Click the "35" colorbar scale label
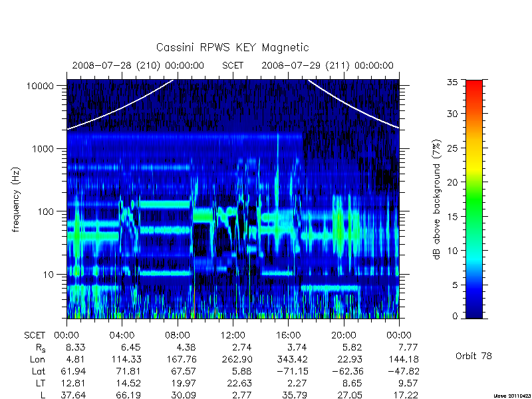Image resolution: width=532 pixels, height=399 pixels. (x=452, y=82)
